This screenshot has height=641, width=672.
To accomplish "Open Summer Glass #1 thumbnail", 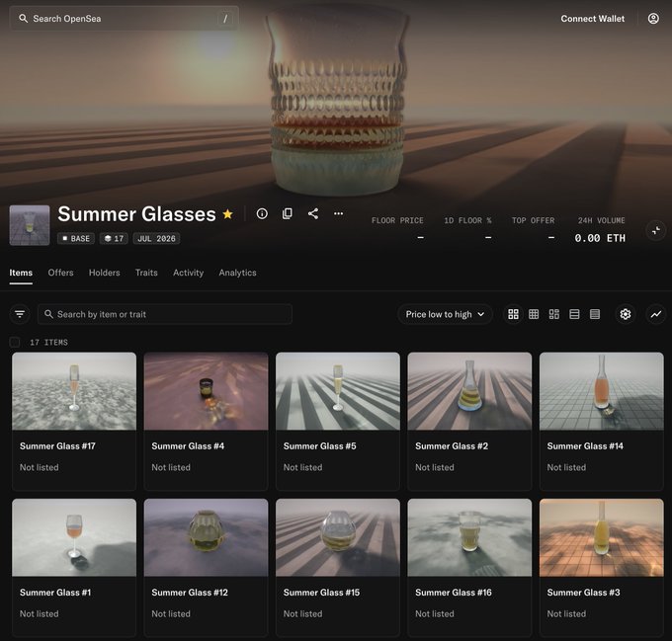I will (74, 538).
